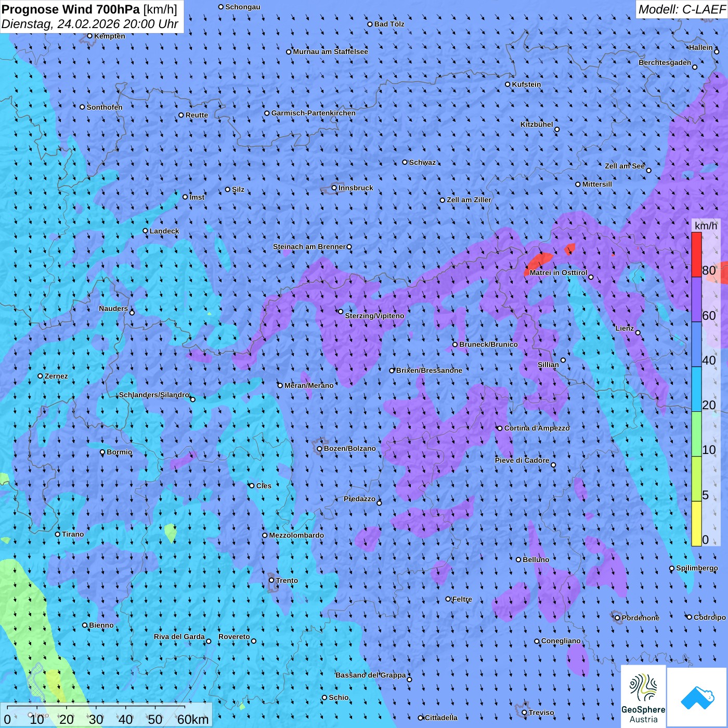This screenshot has width=728, height=728.
Task: Click the 'Spilimbergo' label
Action: click(697, 568)
